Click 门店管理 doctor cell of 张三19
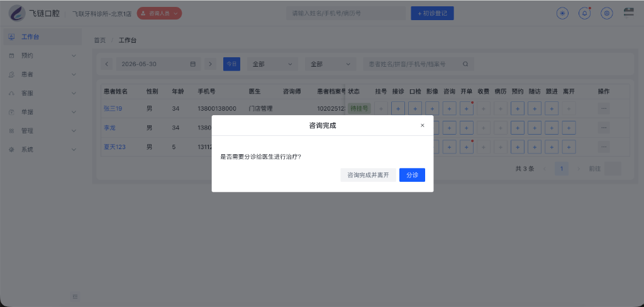 coord(260,108)
